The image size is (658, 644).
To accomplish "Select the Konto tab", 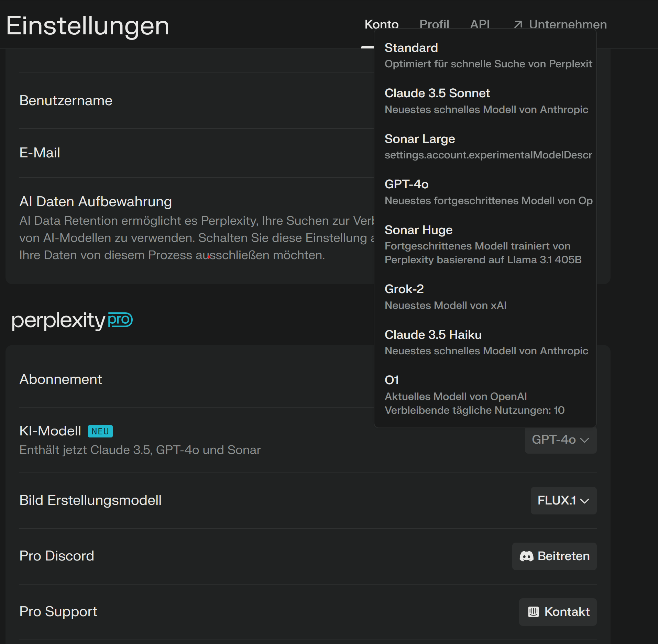I will tap(381, 24).
